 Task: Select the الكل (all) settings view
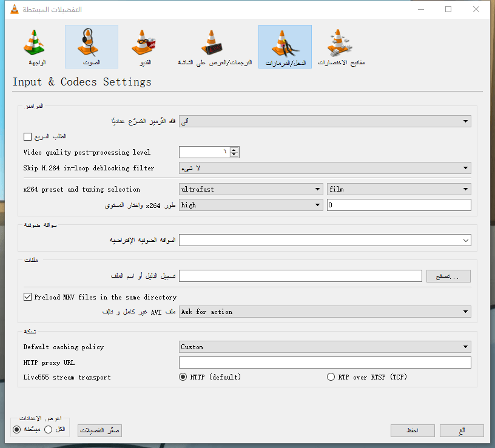tap(49, 429)
